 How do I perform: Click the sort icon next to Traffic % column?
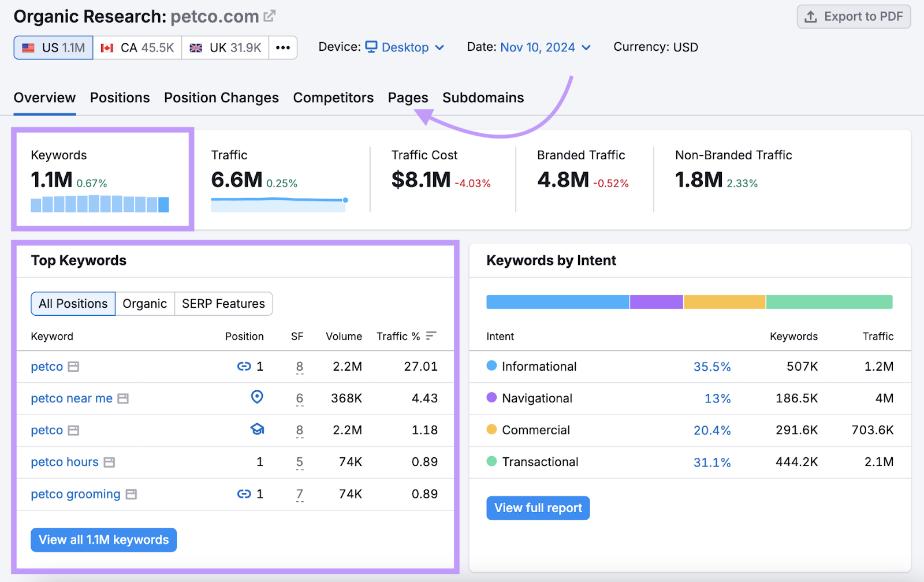coord(430,335)
